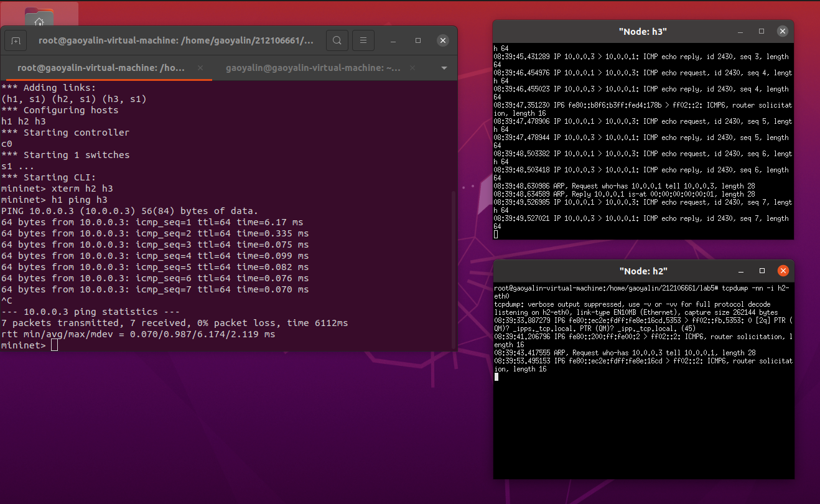Close the "Node: h2" window
820x504 pixels.
783,271
